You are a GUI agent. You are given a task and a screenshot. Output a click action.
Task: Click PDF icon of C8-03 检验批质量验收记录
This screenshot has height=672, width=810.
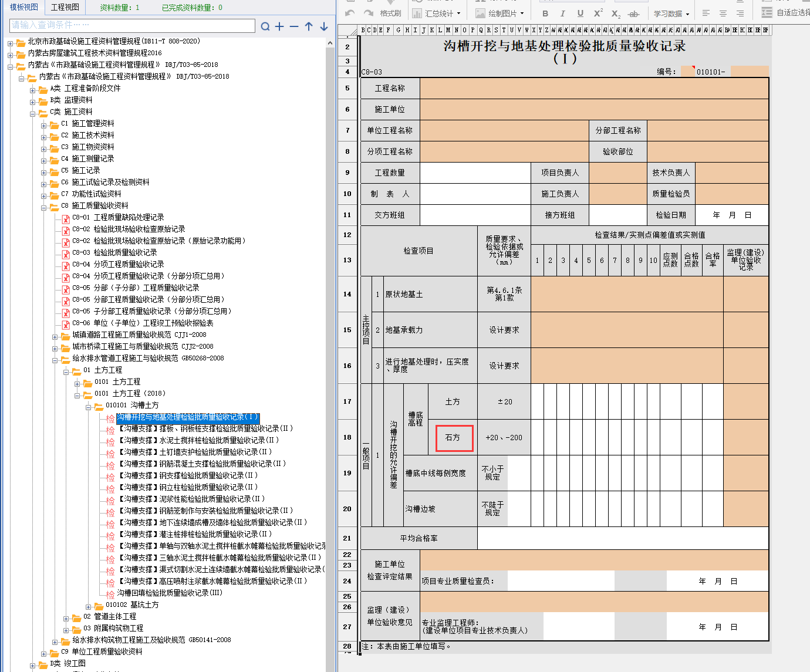coord(66,254)
